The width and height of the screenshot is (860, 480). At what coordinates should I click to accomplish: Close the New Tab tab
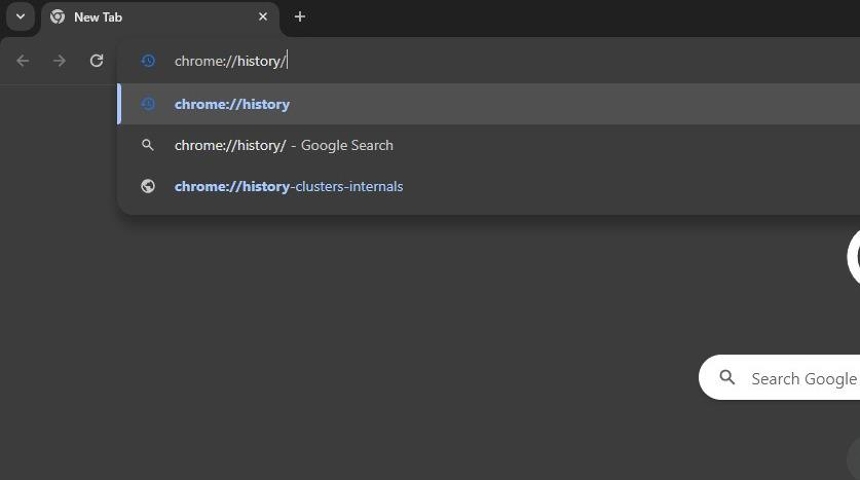click(263, 17)
